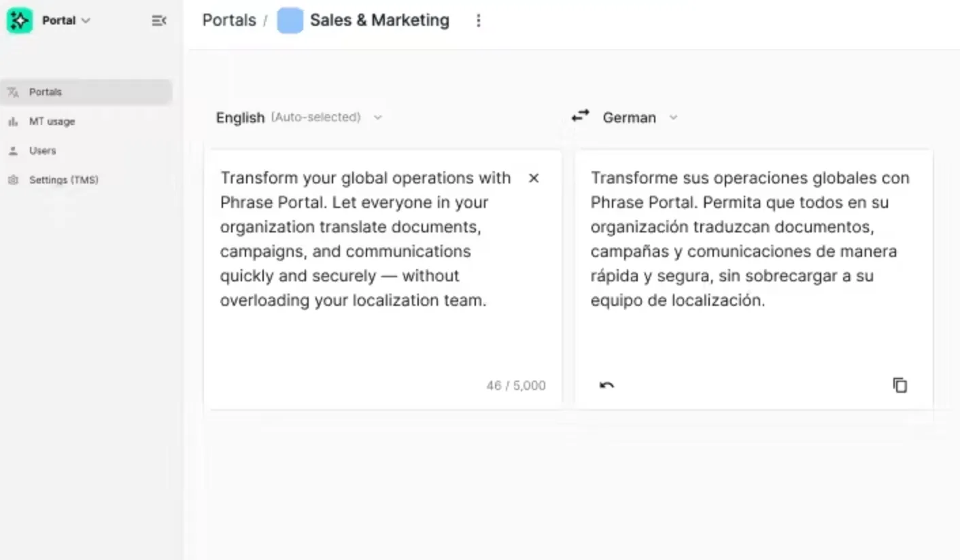Collapse the sidebar with the collapse icon
960x560 pixels.
pyautogui.click(x=158, y=20)
